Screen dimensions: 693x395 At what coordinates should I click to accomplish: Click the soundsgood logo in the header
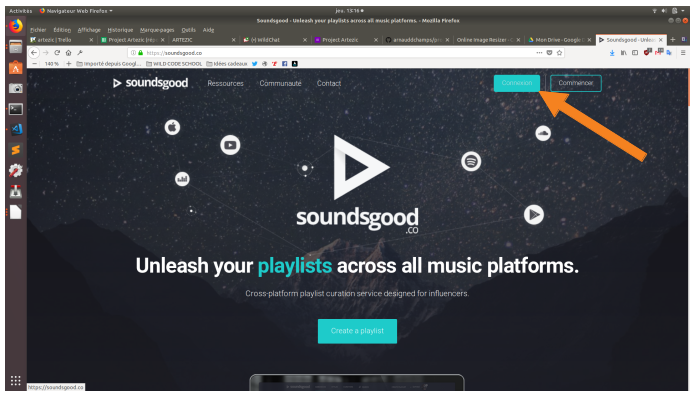click(150, 83)
